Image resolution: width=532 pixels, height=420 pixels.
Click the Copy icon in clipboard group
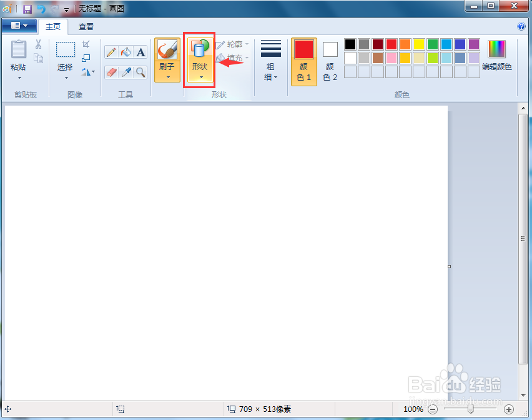38,58
